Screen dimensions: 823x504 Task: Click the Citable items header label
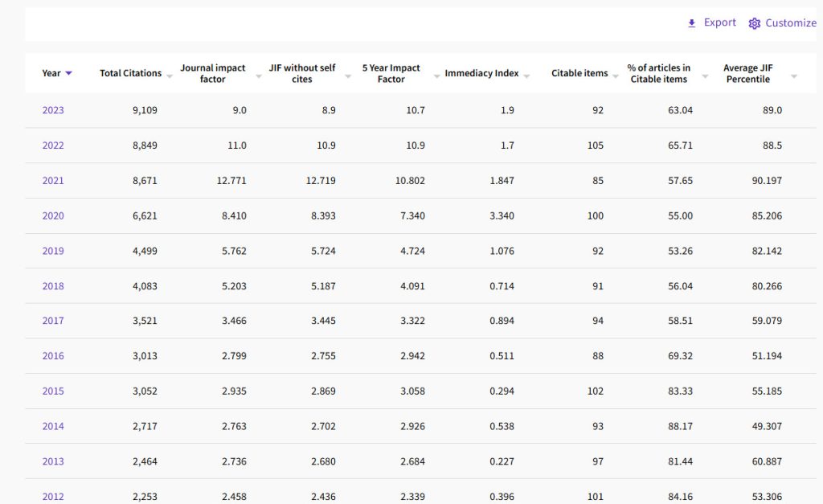579,73
